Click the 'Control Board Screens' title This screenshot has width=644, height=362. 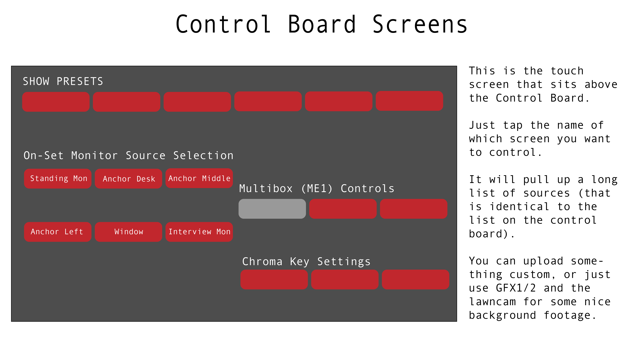tap(322, 24)
